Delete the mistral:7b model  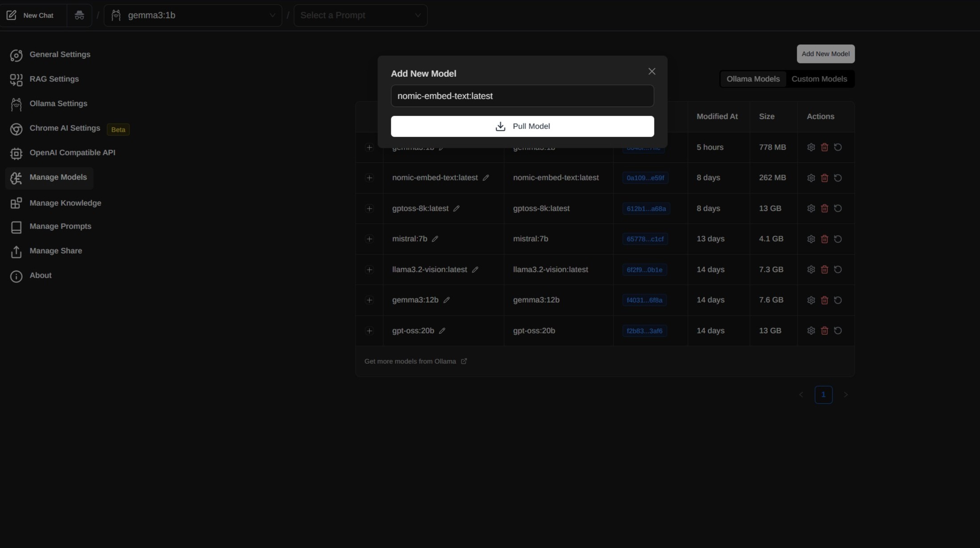(824, 239)
